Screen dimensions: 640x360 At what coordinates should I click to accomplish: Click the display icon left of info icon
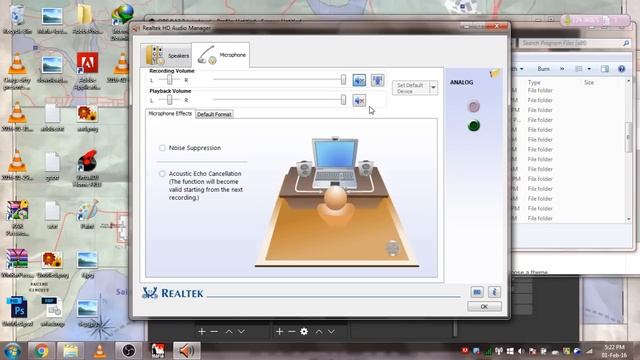point(477,292)
